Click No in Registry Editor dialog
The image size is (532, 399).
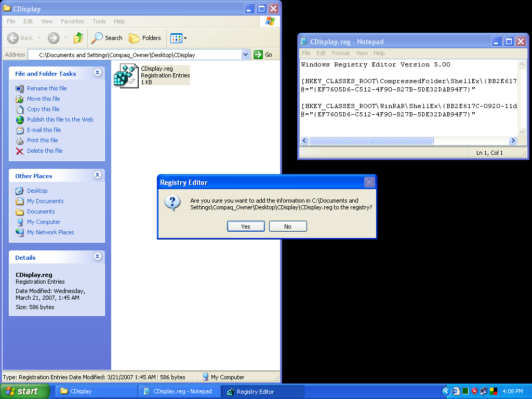tap(288, 227)
